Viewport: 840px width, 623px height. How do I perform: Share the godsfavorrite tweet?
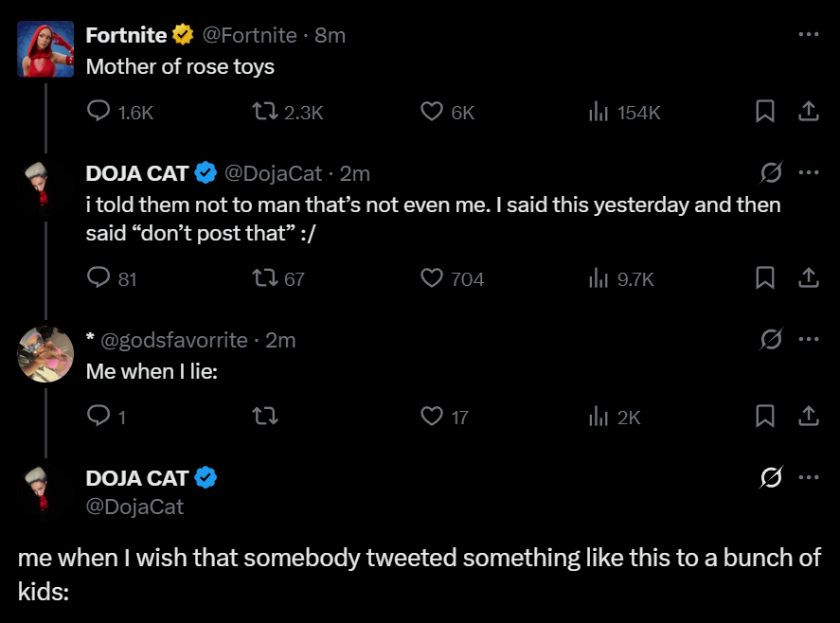(x=808, y=416)
